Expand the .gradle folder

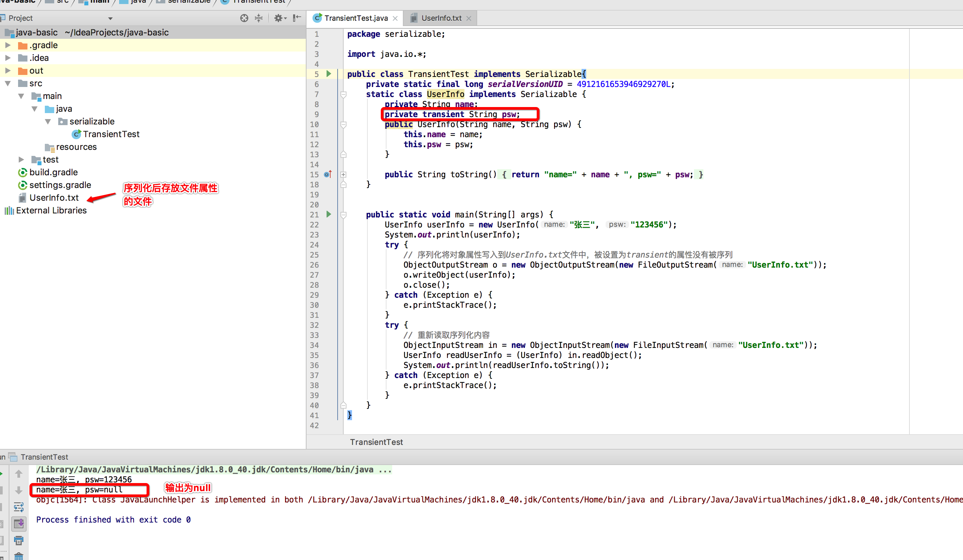pyautogui.click(x=8, y=45)
